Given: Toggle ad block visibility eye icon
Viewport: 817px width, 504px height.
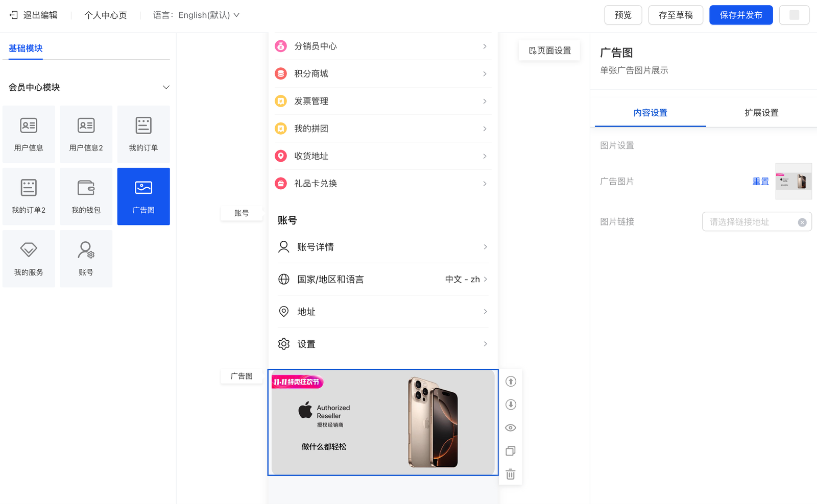Looking at the screenshot, I should click(511, 428).
